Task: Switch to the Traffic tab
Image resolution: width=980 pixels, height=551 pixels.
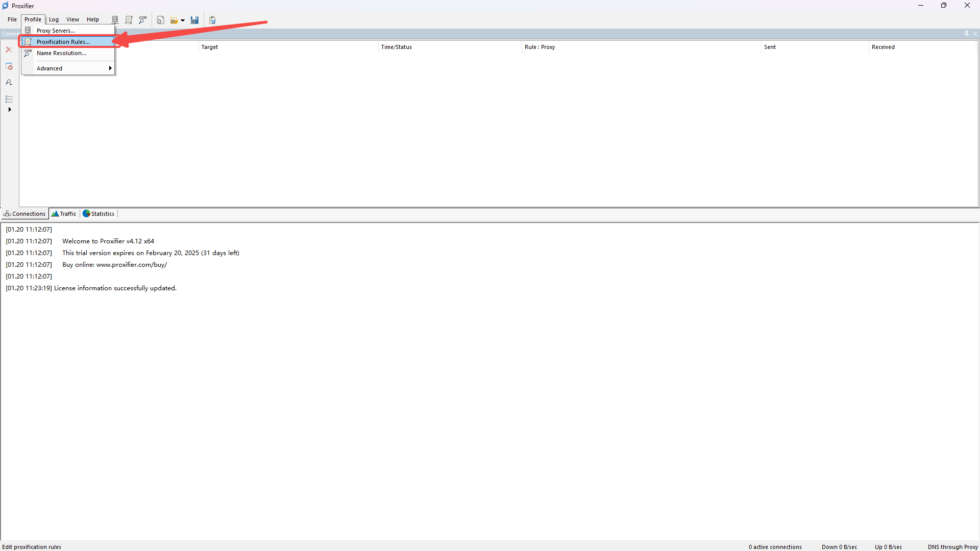Action: (x=64, y=214)
